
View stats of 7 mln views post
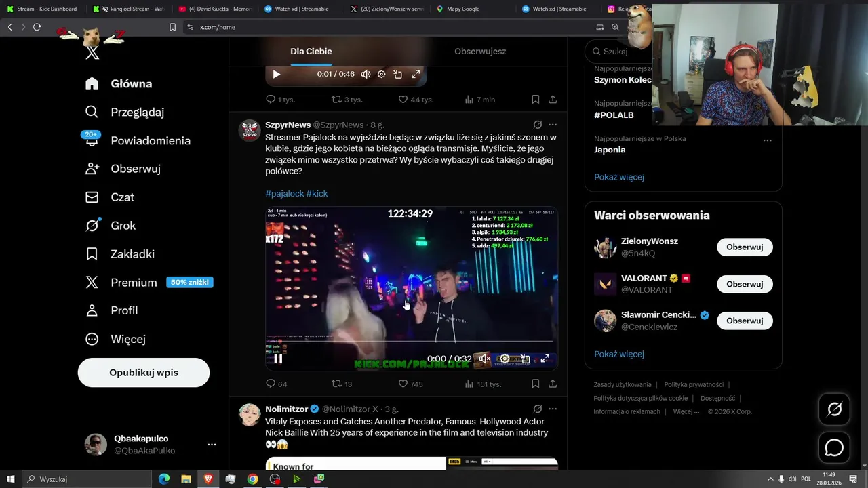(479, 100)
